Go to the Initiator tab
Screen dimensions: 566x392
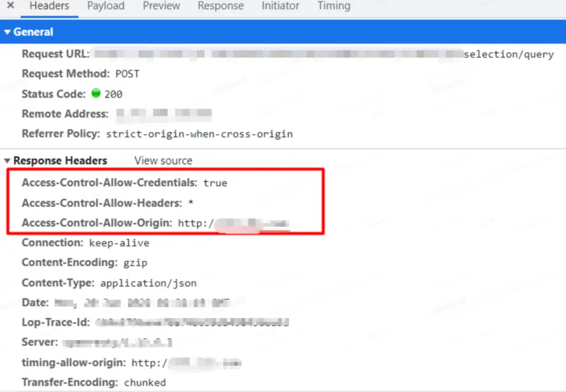[x=280, y=6]
